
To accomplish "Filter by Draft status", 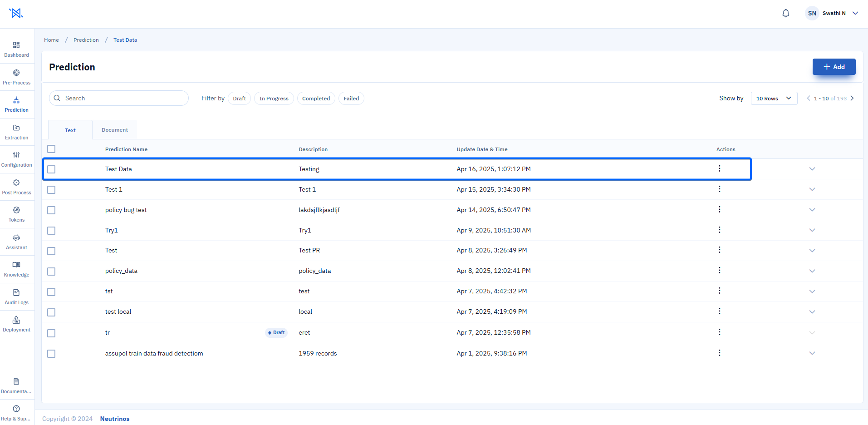I will click(239, 99).
